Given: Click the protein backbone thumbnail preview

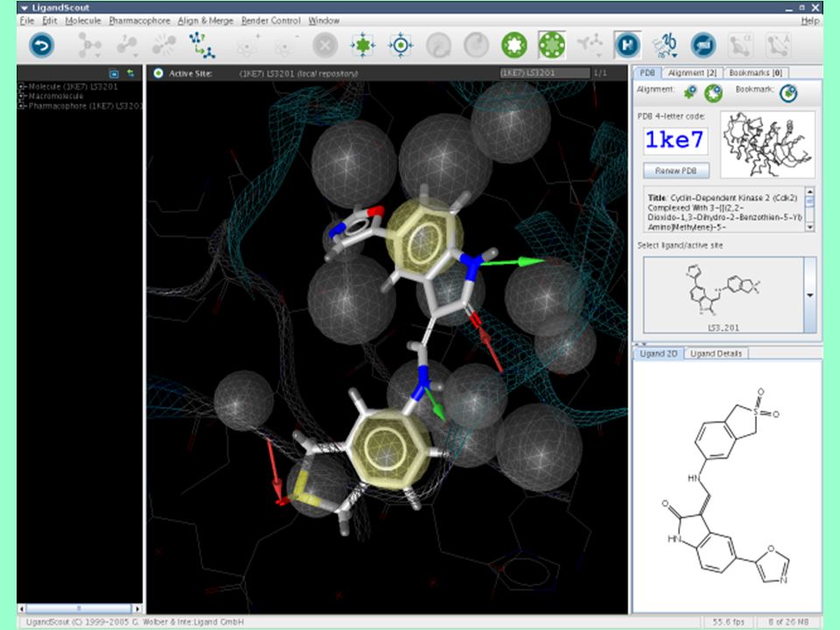Looking at the screenshot, I should click(x=767, y=144).
